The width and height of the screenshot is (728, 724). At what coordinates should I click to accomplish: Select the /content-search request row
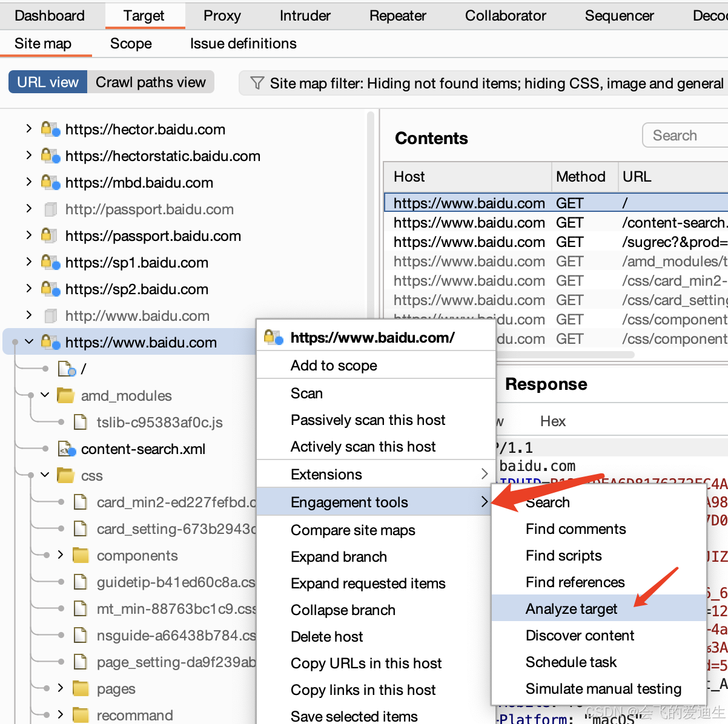[x=556, y=223]
